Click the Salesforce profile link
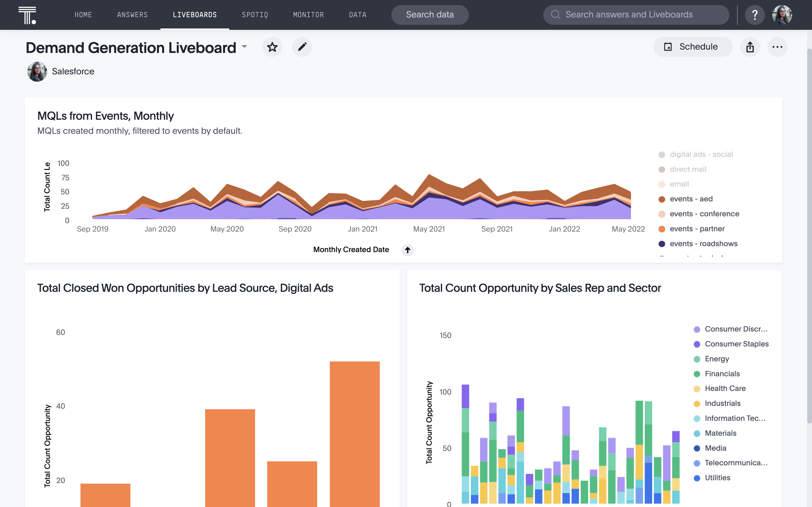 [x=72, y=71]
